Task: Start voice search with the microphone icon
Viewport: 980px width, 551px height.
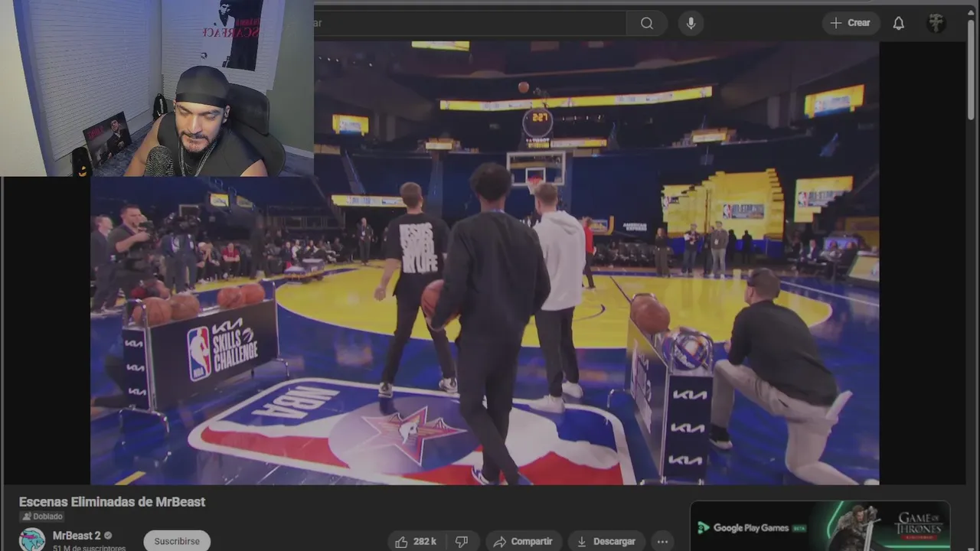Action: (x=691, y=23)
